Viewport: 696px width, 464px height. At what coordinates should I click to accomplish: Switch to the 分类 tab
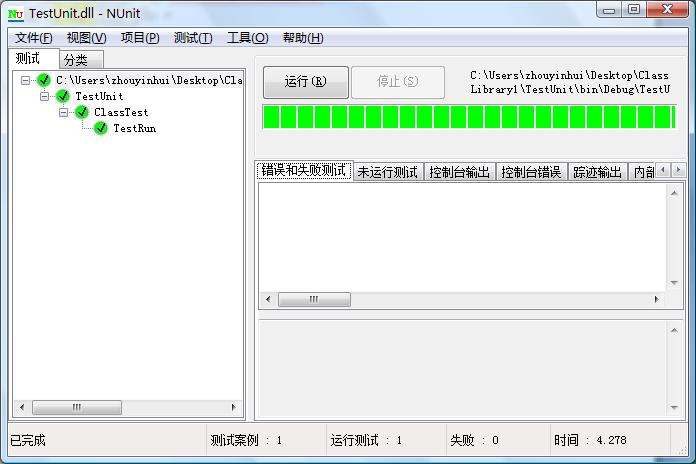(x=76, y=60)
